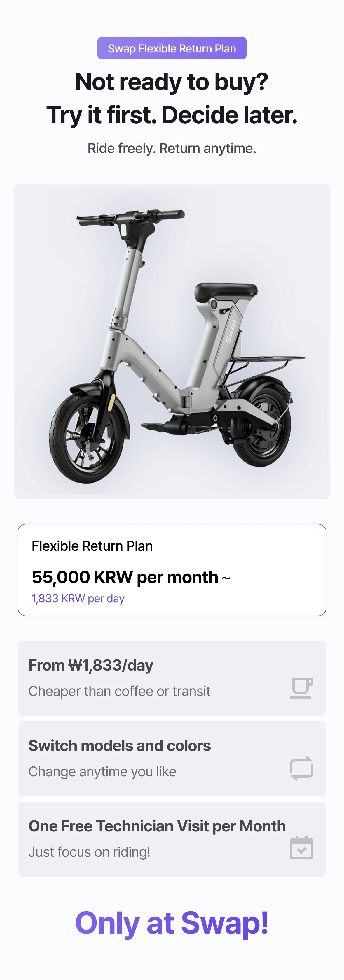This screenshot has width=344, height=980.
Task: Click the Switch models and colors heading
Action: coord(120,746)
